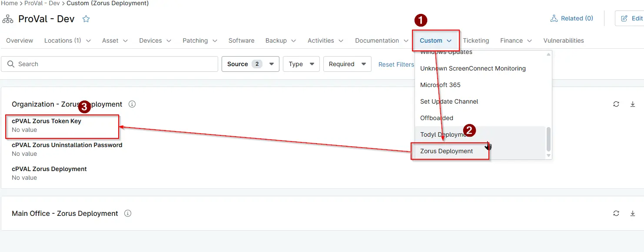Click the dropdown list scrollbar thumb
The height and width of the screenshot is (252, 644).
click(x=548, y=139)
